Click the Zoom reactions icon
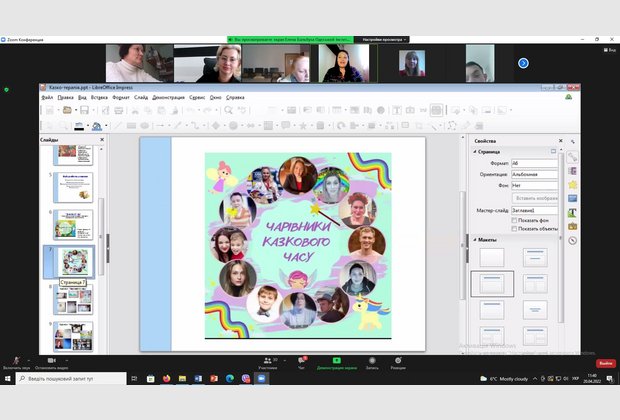Image resolution: width=620 pixels, height=420 pixels. (x=397, y=362)
